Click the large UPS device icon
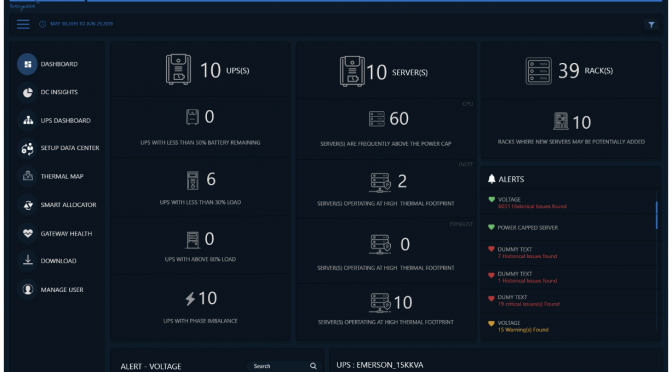672x372 pixels. tap(178, 69)
